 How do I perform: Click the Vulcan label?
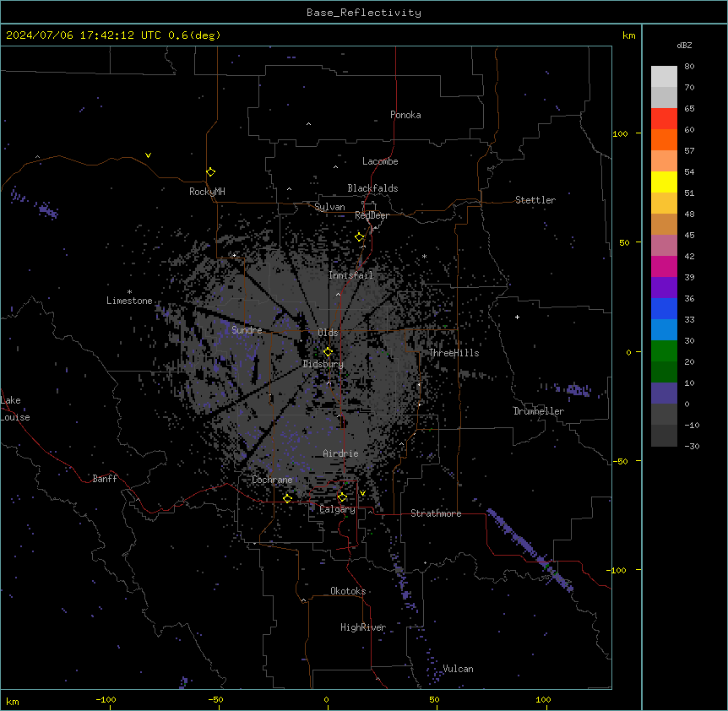(x=459, y=669)
